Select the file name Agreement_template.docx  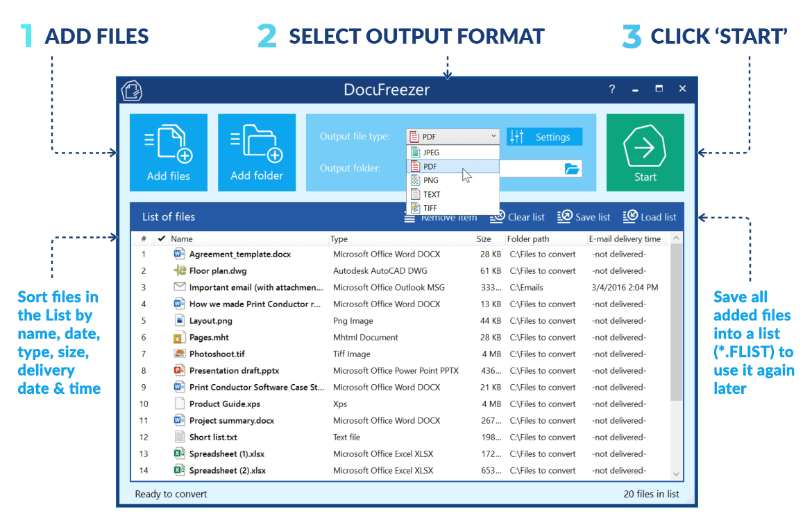point(239,254)
